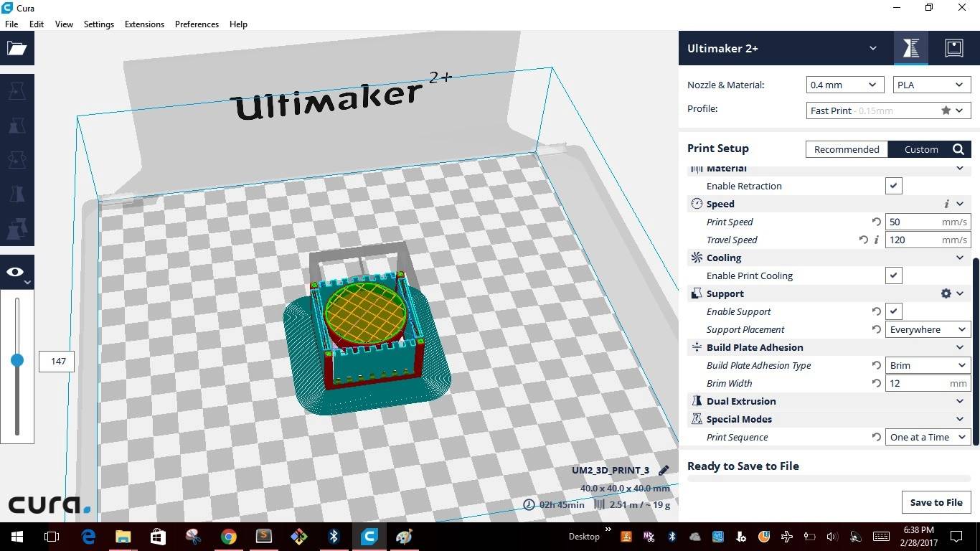Select the Per Model Settings tool

click(17, 229)
